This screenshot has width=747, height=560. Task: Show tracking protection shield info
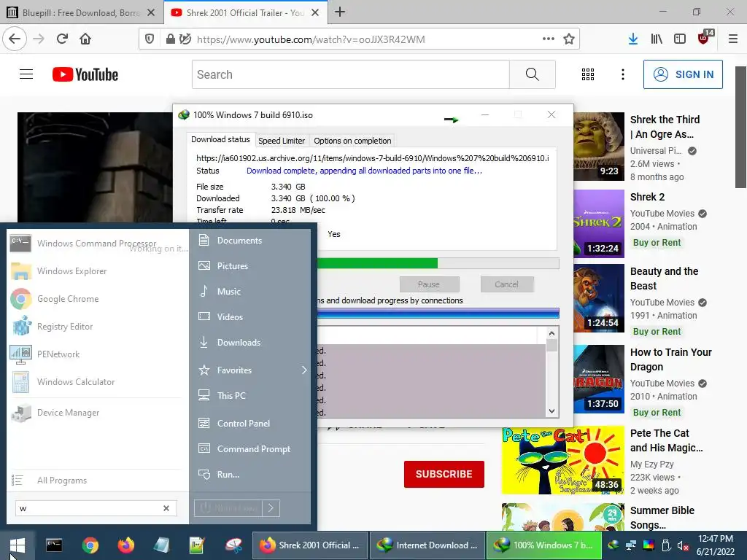tap(149, 39)
